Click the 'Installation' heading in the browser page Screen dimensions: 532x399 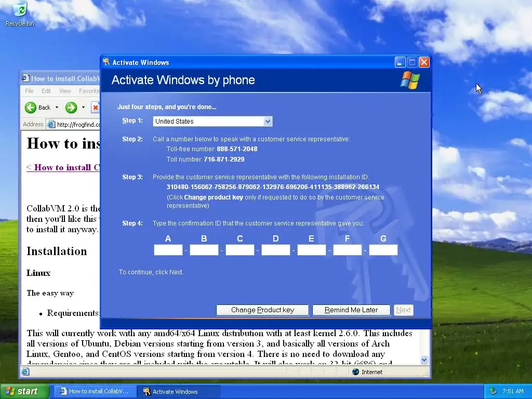pyautogui.click(x=57, y=251)
